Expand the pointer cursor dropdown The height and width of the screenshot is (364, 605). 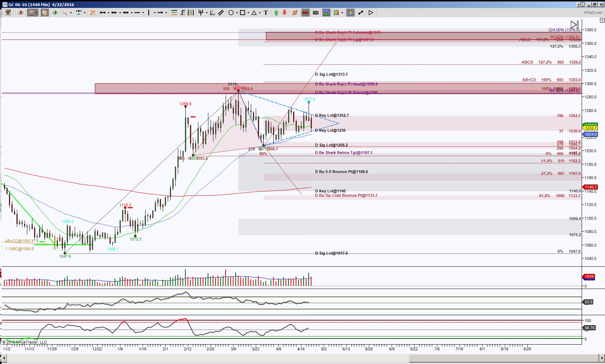tap(71, 13)
